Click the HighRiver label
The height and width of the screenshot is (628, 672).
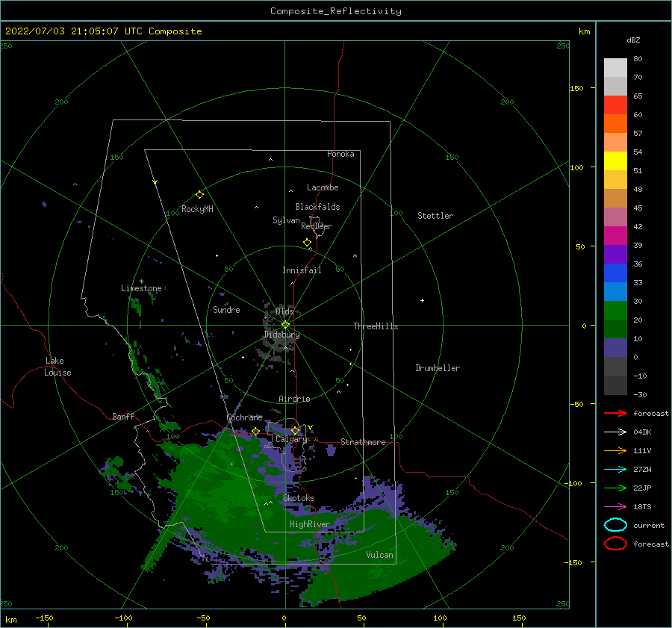pyautogui.click(x=309, y=524)
